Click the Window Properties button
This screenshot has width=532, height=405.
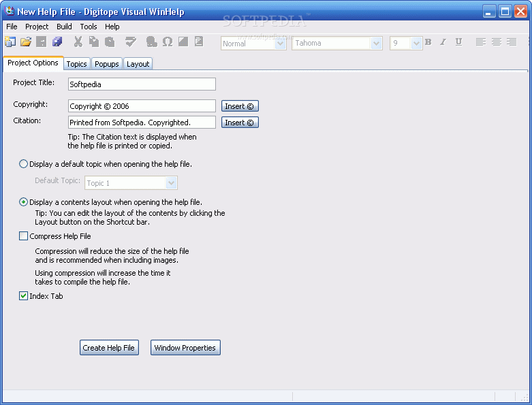185,348
